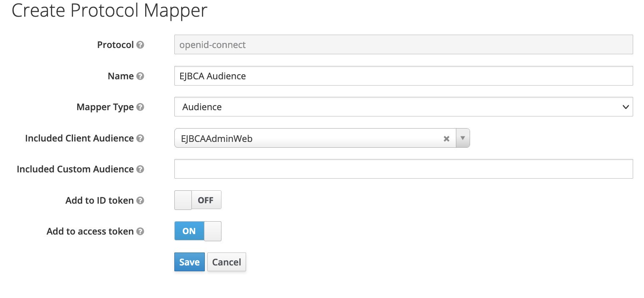Click the Add to ID token label text
The width and height of the screenshot is (644, 298).
(99, 200)
